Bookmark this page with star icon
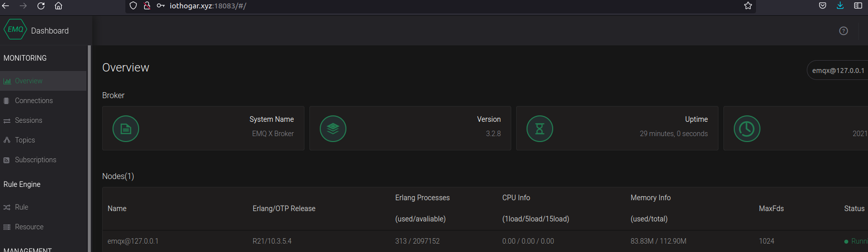This screenshot has height=252, width=868. tap(748, 6)
